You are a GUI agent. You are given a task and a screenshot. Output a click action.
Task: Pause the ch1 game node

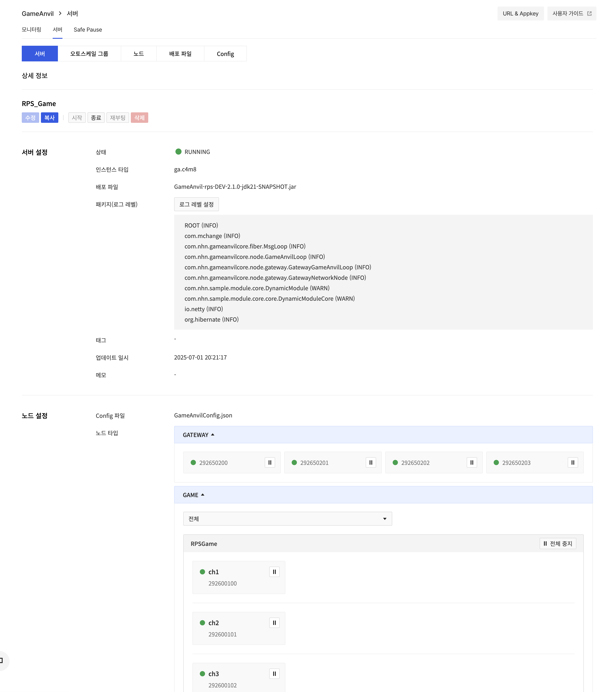[274, 572]
